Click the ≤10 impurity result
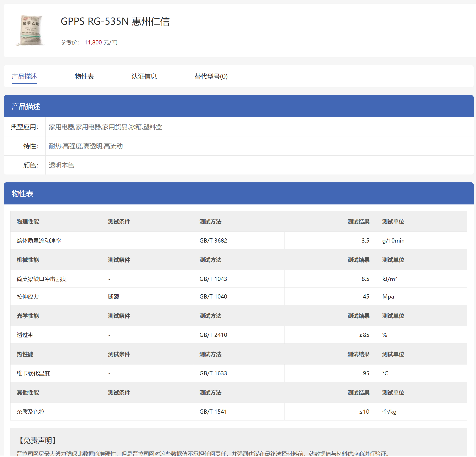 364,412
